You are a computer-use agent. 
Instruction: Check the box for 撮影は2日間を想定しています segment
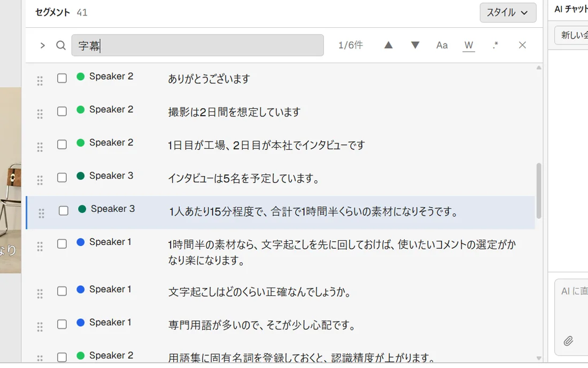62,111
